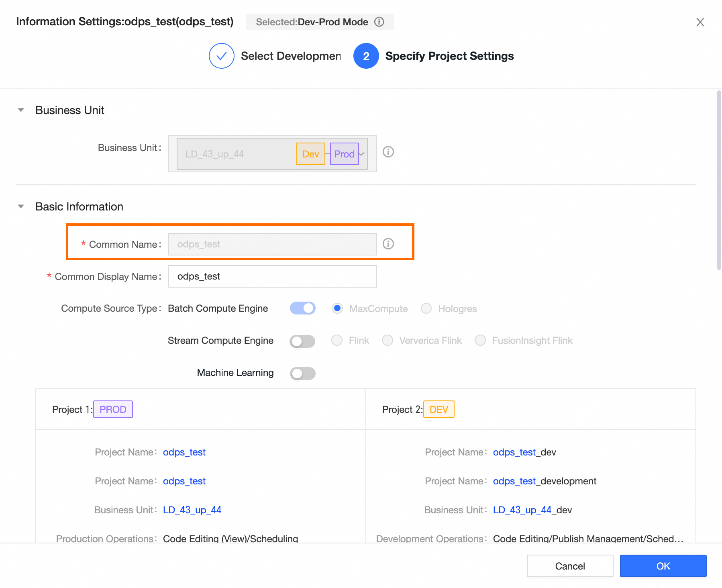Open the Business Unit dropdown arrow

point(361,154)
